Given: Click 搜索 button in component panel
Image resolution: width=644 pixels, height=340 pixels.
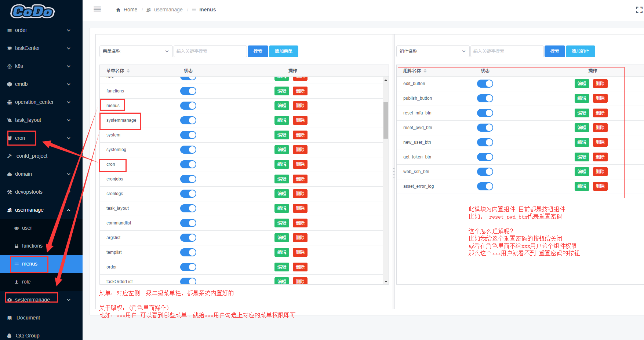Looking at the screenshot, I should coord(555,51).
